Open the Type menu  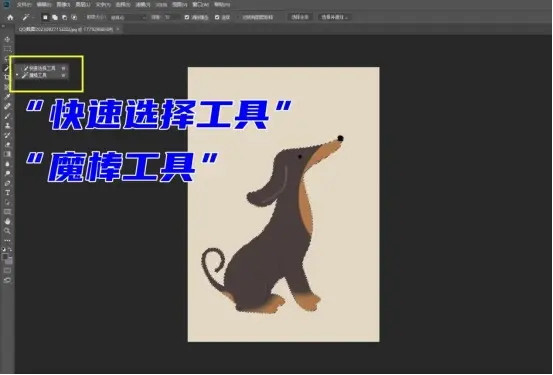103,5
